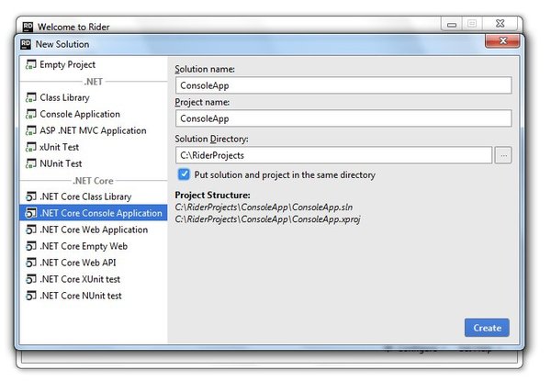551x392 pixels.
Task: Open the Solution Directory browse button
Action: (x=502, y=156)
